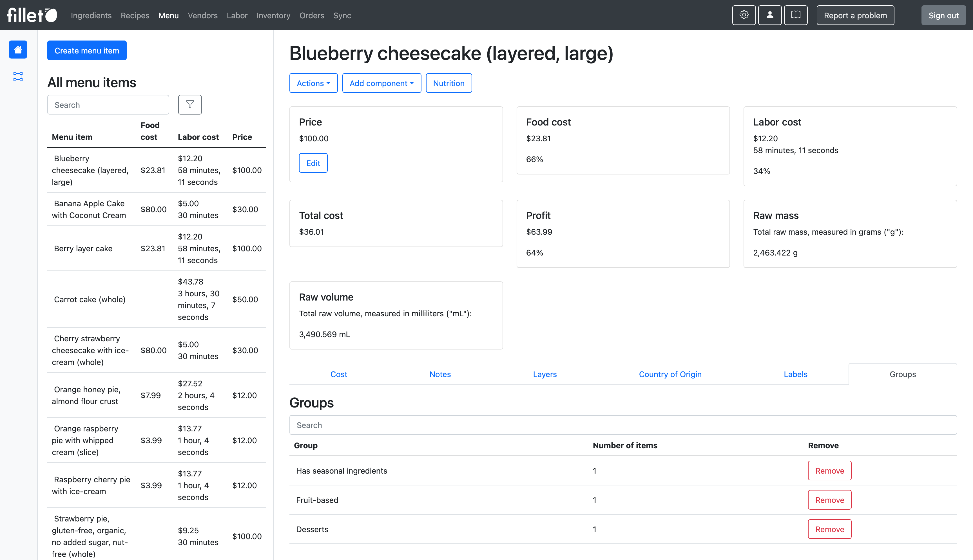Navigate to the Recipes menu
The image size is (973, 560).
tap(135, 15)
